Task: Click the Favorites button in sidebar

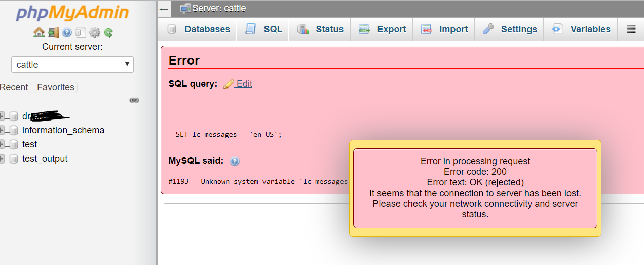Action: coord(56,87)
